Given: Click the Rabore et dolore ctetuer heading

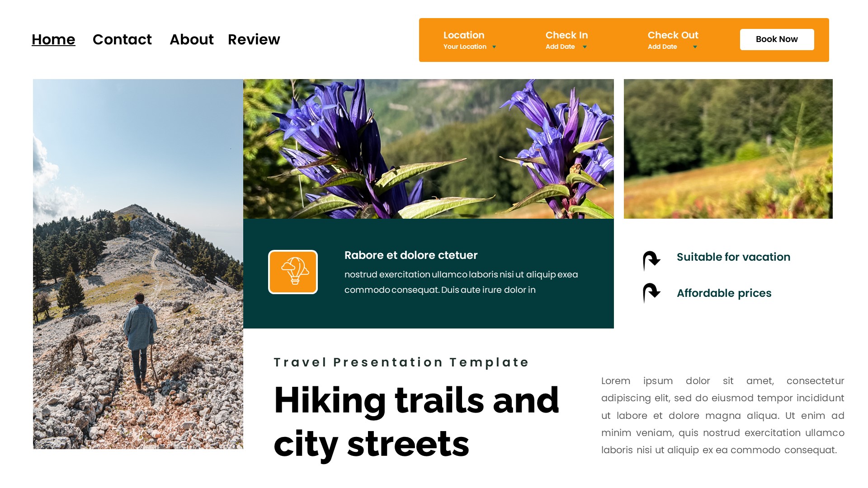Looking at the screenshot, I should 410,255.
